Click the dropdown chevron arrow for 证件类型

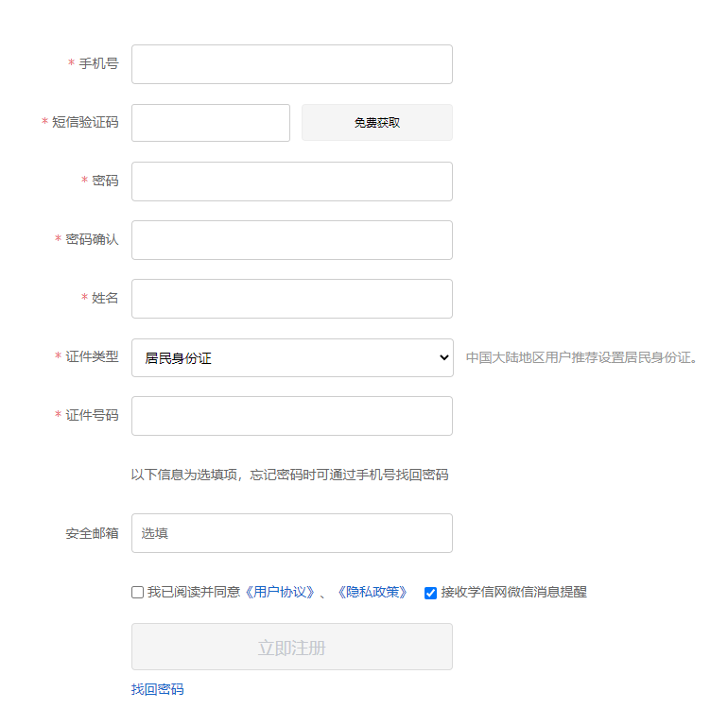443,357
